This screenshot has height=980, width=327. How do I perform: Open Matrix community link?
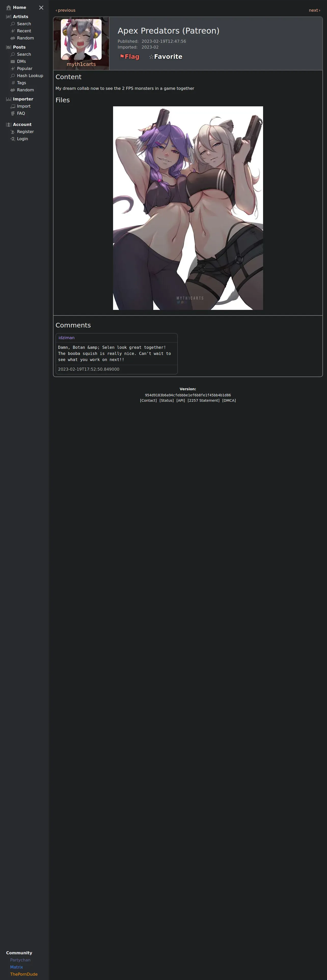coord(16,967)
